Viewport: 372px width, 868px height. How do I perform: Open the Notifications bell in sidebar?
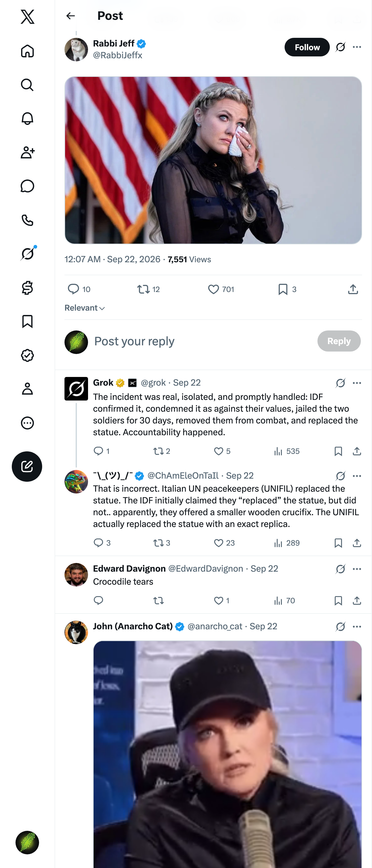coord(27,119)
